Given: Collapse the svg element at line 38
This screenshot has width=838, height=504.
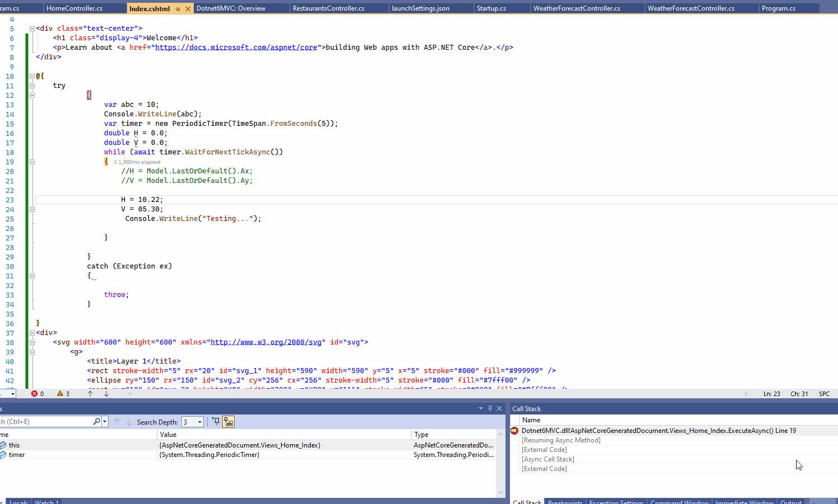Looking at the screenshot, I should pyautogui.click(x=32, y=342).
